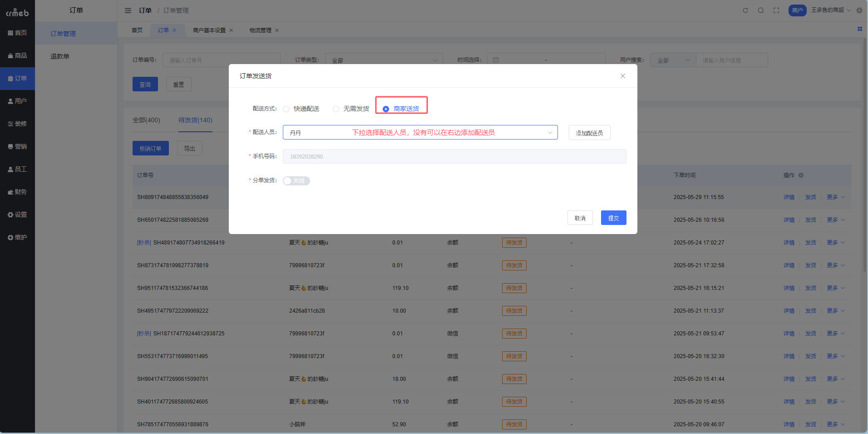Screen dimensions: 868x434
Task: Close the 订单发送货 dialog with X icon
Action: (x=622, y=76)
